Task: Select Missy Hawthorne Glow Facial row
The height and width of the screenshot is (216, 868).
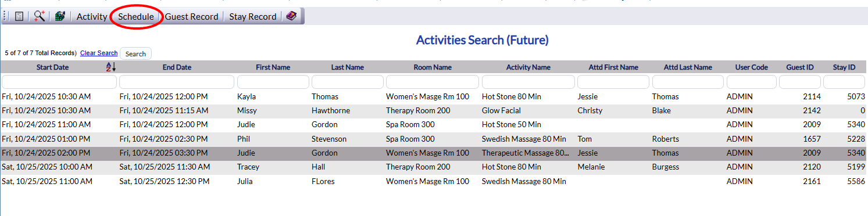Action: pyautogui.click(x=434, y=110)
